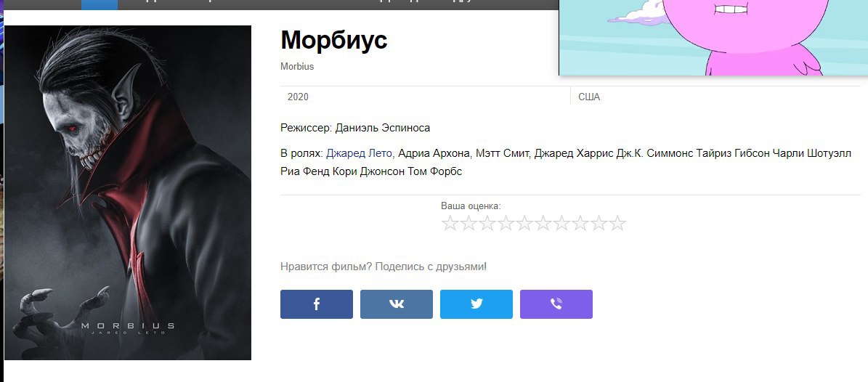Select the release year 2020
Screen dimensions: 868x382
click(298, 97)
